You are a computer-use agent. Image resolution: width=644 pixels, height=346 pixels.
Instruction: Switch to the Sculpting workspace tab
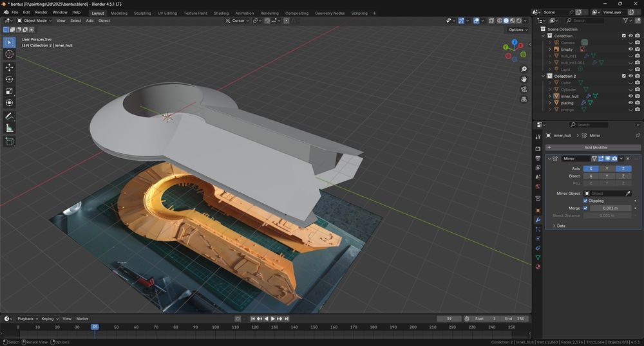pyautogui.click(x=142, y=13)
